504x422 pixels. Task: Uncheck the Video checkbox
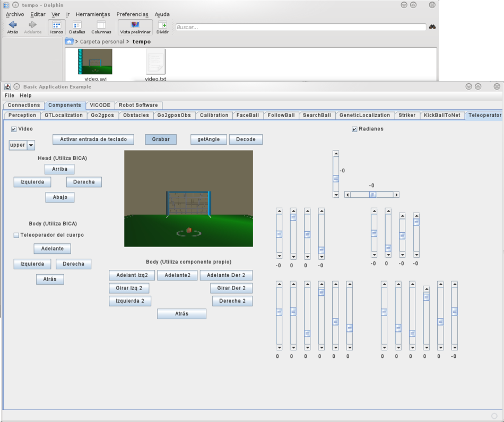[14, 129]
